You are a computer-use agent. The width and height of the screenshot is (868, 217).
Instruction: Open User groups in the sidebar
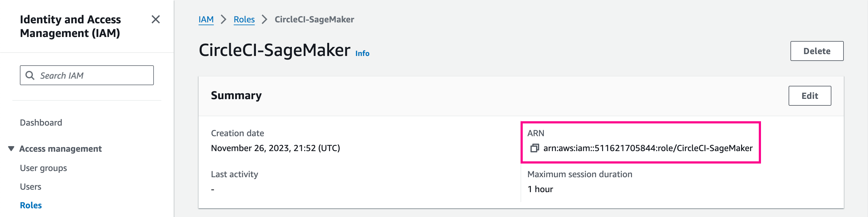43,168
